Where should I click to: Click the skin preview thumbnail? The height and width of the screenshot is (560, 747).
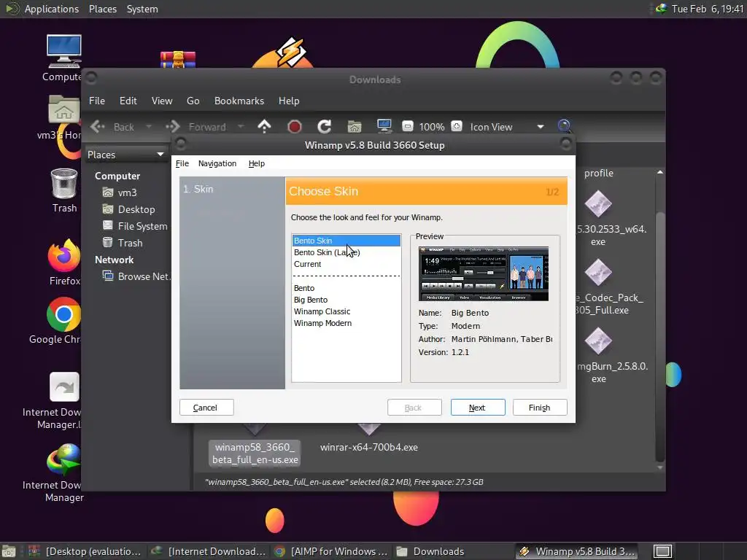click(483, 274)
